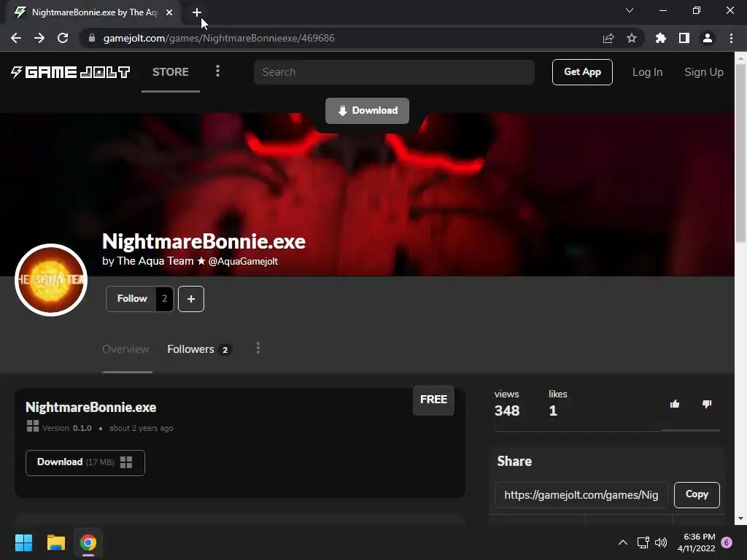This screenshot has height=560, width=747.
Task: Click the Get App button
Action: [582, 72]
